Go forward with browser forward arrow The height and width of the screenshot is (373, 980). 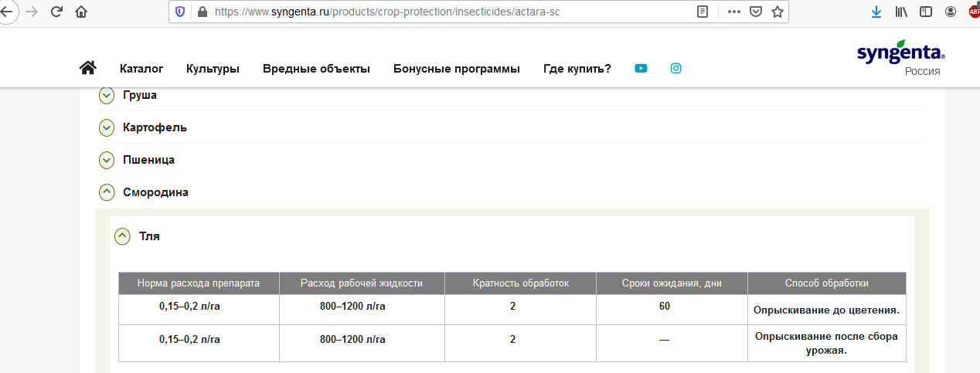pyautogui.click(x=32, y=12)
